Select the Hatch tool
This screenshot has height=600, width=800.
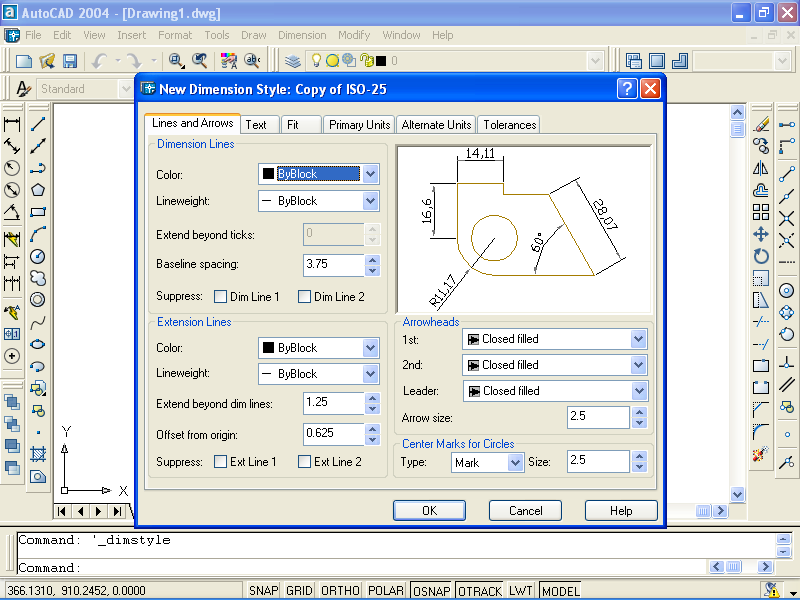point(38,454)
